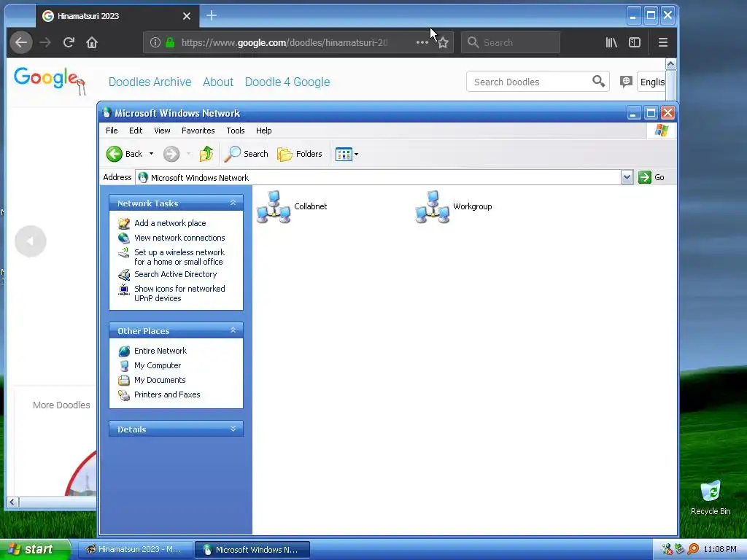The height and width of the screenshot is (560, 747).
Task: Open Search in the explorer toolbar
Action: (247, 154)
